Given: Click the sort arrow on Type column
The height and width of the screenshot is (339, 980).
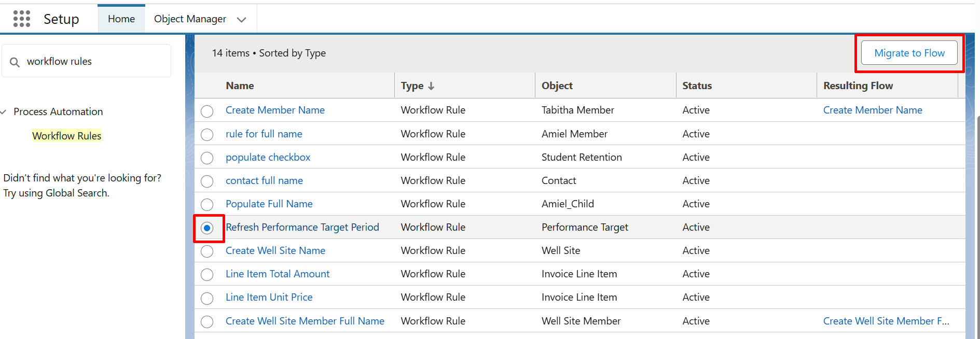Looking at the screenshot, I should [431, 86].
